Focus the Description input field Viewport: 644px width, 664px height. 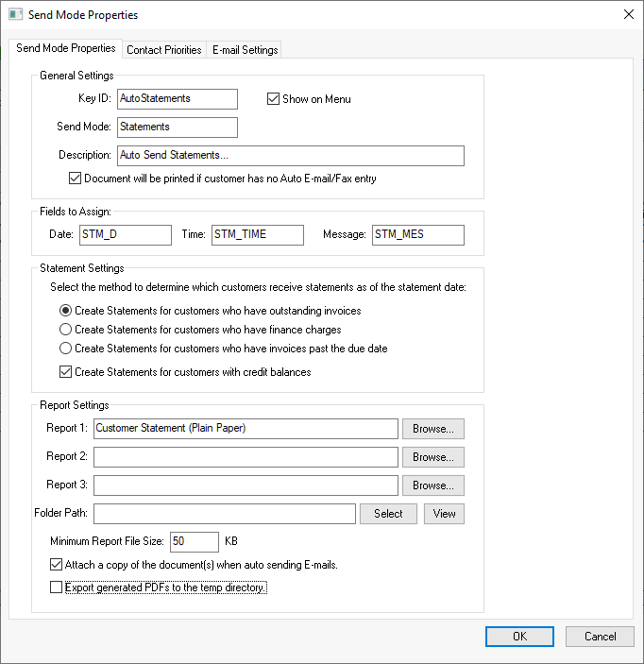pos(290,156)
